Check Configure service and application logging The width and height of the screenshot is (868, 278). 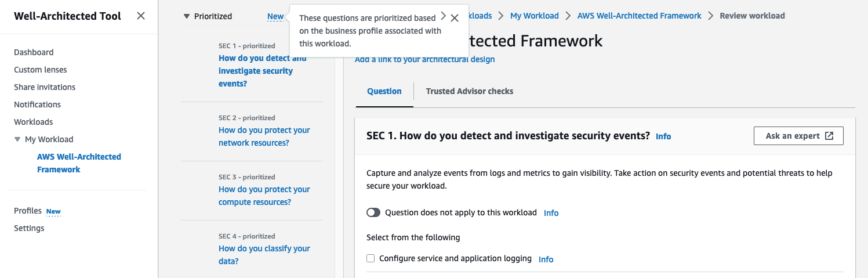coord(371,258)
